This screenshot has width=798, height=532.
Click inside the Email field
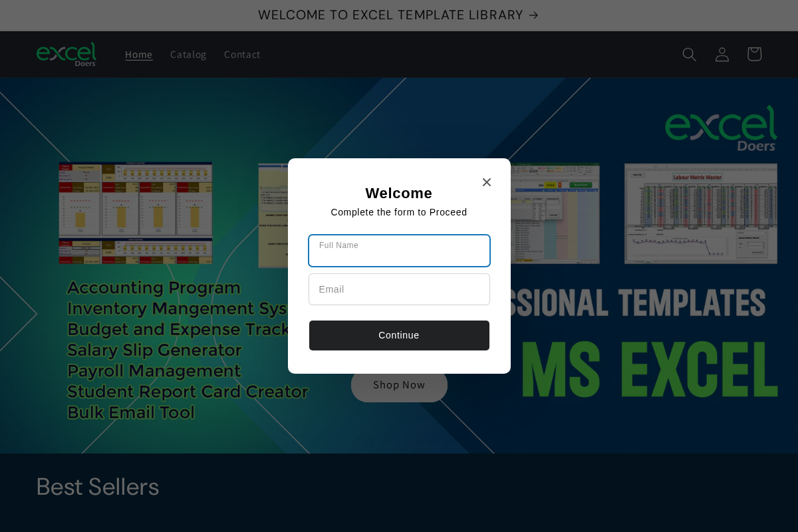point(399,289)
